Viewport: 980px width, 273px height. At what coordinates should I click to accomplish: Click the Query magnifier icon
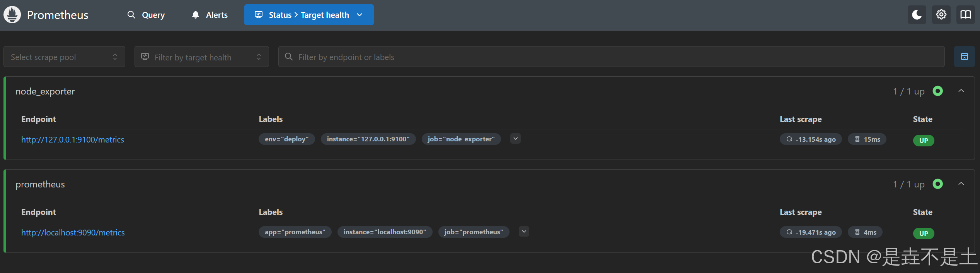131,15
